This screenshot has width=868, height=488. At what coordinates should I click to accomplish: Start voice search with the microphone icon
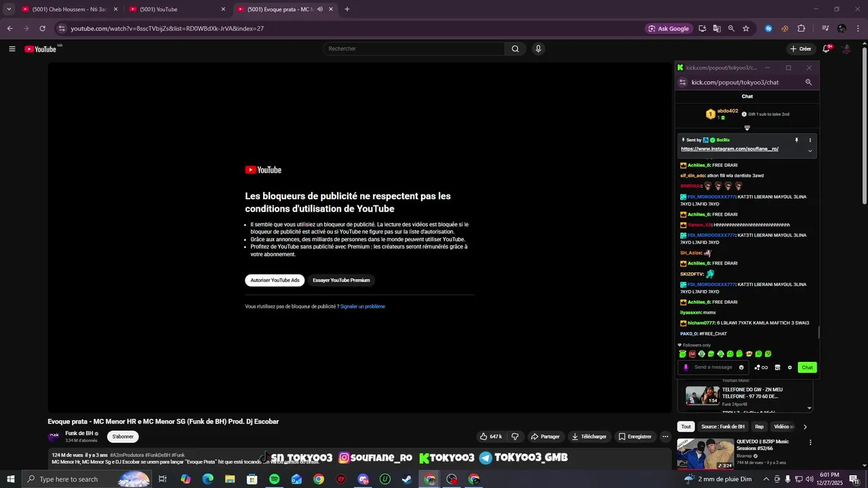pos(538,49)
